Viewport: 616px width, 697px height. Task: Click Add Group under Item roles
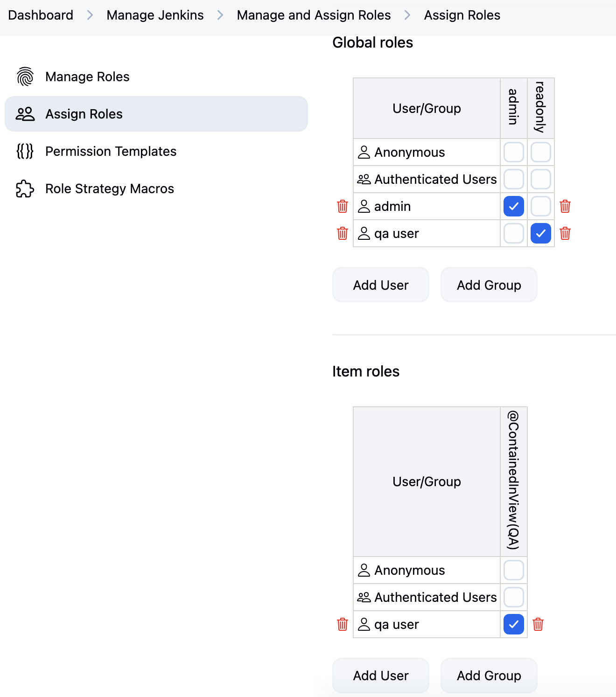[489, 676]
